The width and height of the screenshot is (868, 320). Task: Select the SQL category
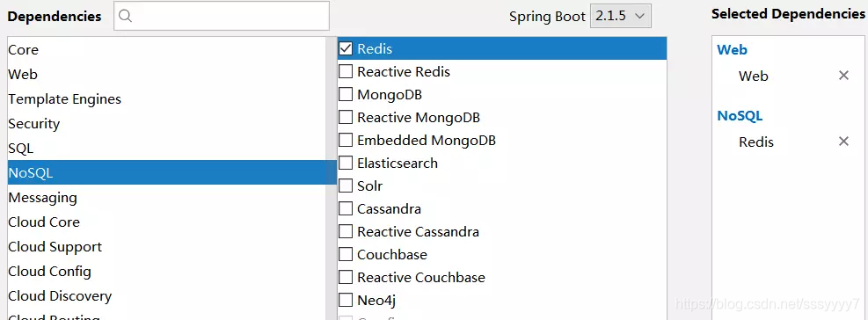pyautogui.click(x=166, y=149)
